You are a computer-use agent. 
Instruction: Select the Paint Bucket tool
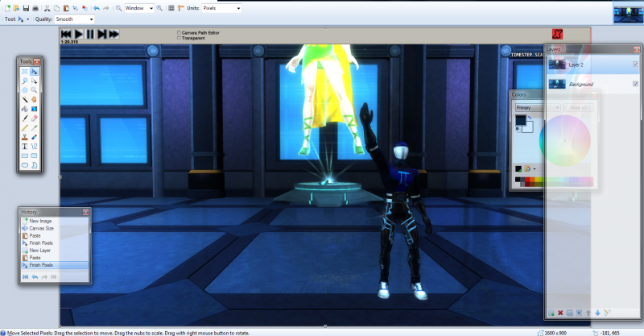(25, 109)
